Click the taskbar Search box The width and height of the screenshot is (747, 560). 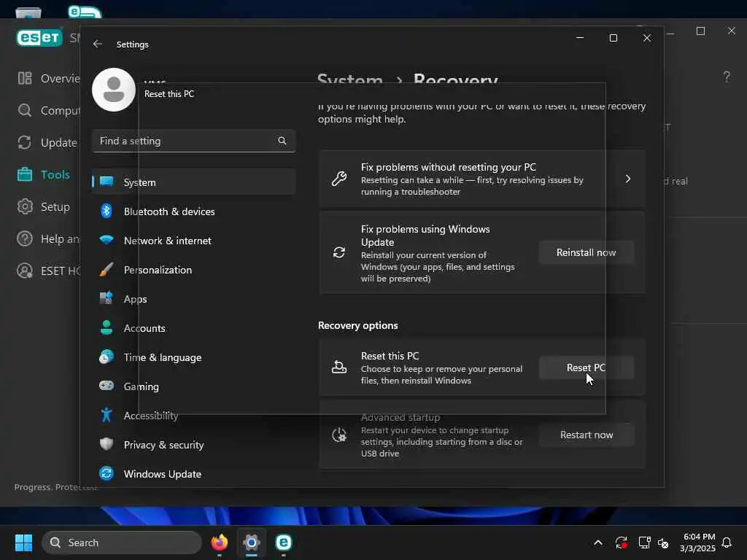[122, 542]
